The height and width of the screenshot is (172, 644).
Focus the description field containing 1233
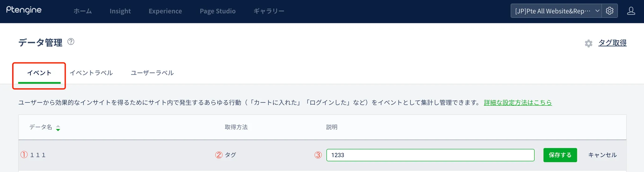pyautogui.click(x=430, y=155)
